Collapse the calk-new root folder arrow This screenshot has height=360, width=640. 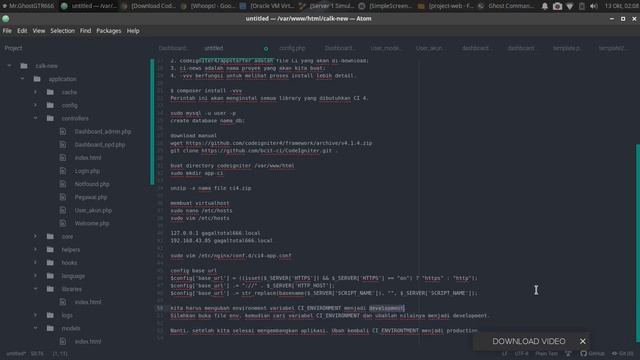tap(9, 66)
